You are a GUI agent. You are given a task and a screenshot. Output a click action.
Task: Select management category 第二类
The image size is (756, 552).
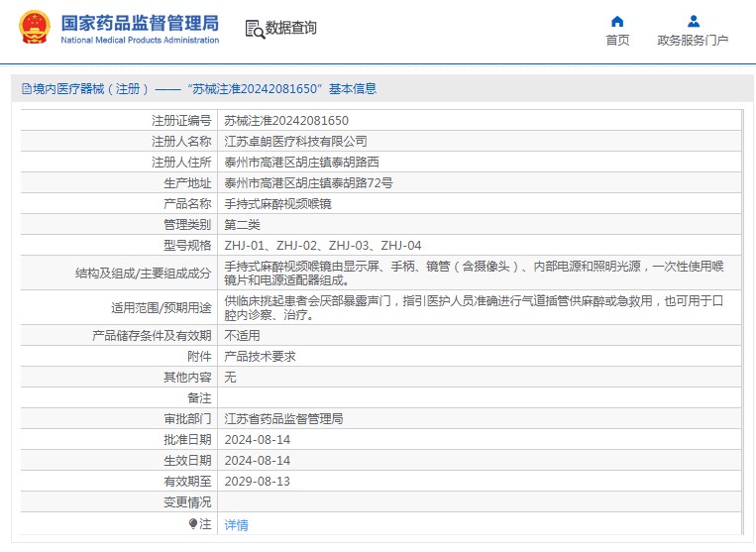pyautogui.click(x=242, y=225)
